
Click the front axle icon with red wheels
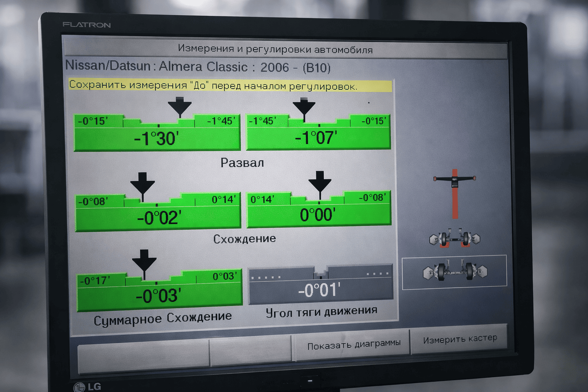pyautogui.click(x=454, y=238)
